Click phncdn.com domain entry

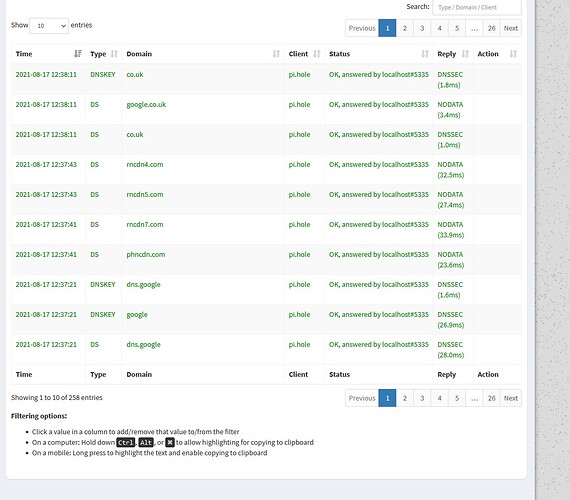[146, 255]
